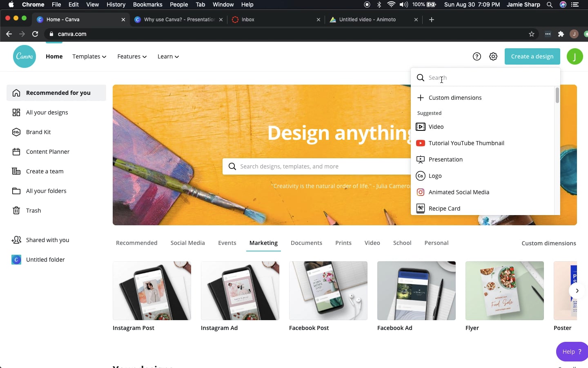Switch to the Personal tab
588x368 pixels.
(437, 243)
